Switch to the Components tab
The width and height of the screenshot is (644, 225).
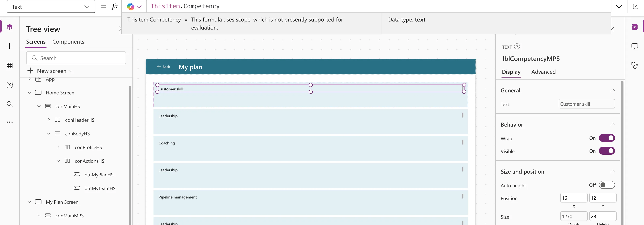[x=68, y=42]
